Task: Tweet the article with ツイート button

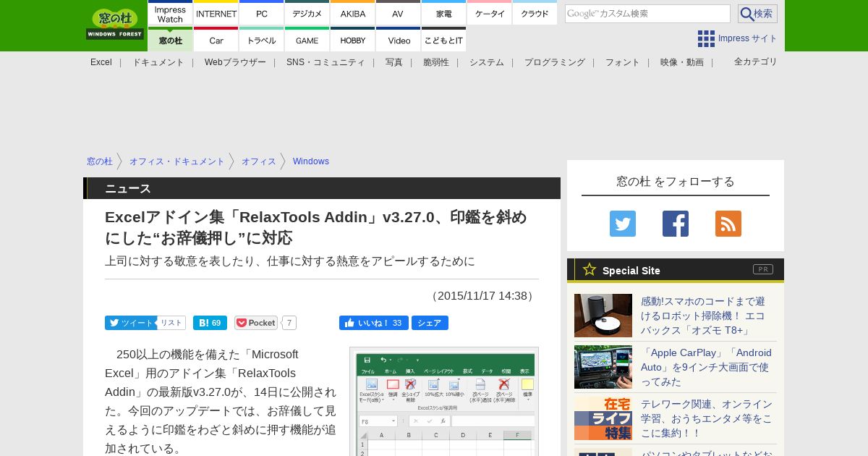Action: [x=130, y=323]
